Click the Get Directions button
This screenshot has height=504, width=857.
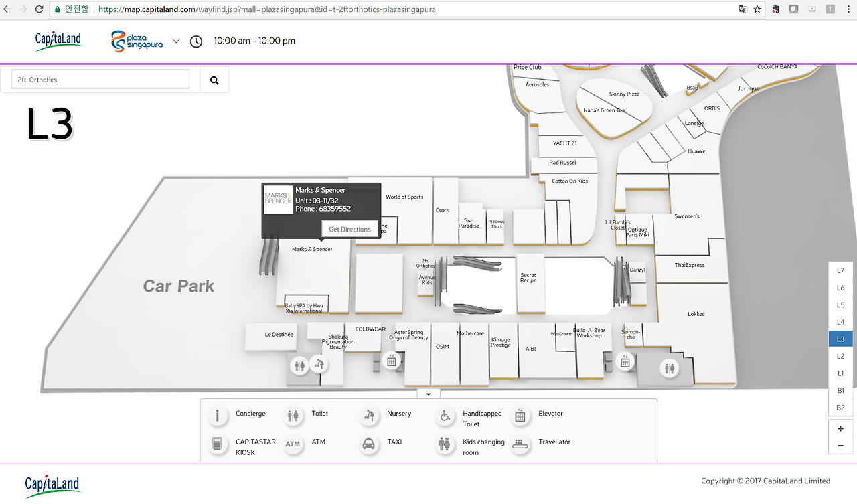[x=349, y=229]
